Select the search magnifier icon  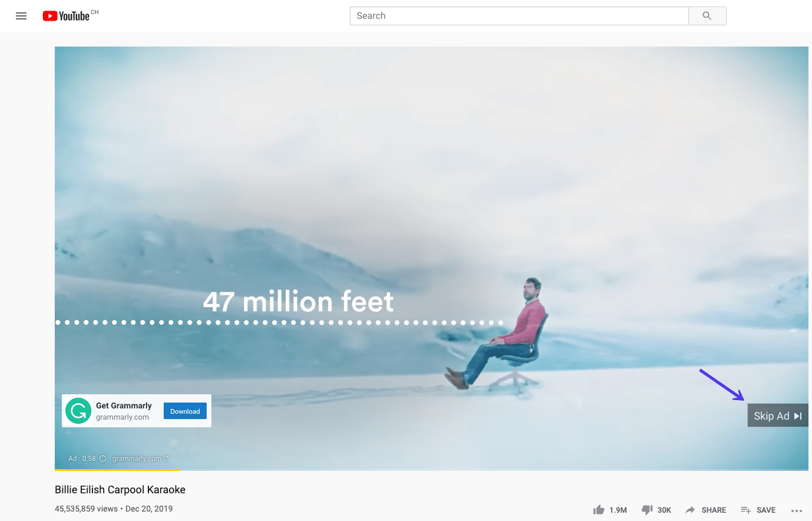point(707,16)
